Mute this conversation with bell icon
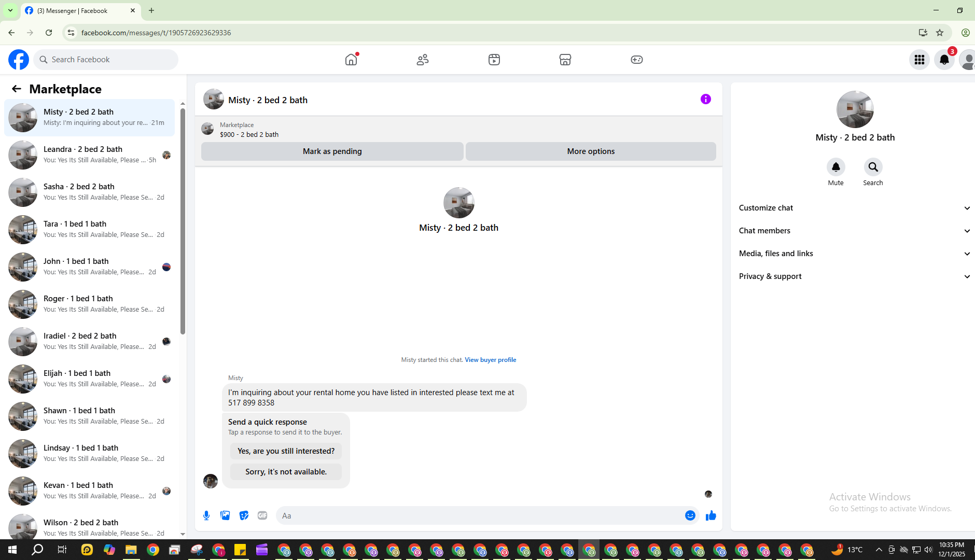 click(x=836, y=167)
